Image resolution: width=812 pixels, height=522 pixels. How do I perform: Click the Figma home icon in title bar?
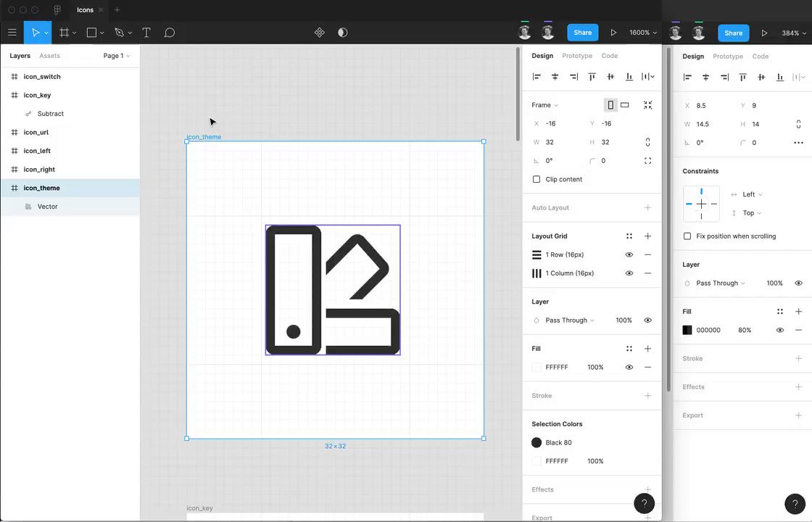57,10
